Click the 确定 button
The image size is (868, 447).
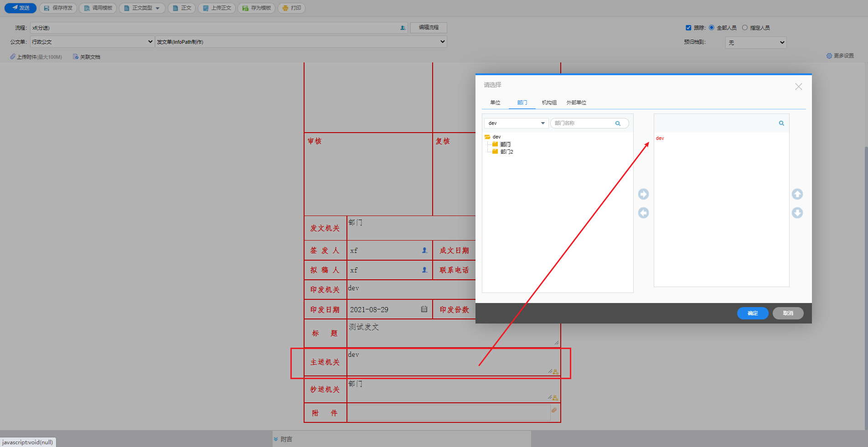(752, 313)
